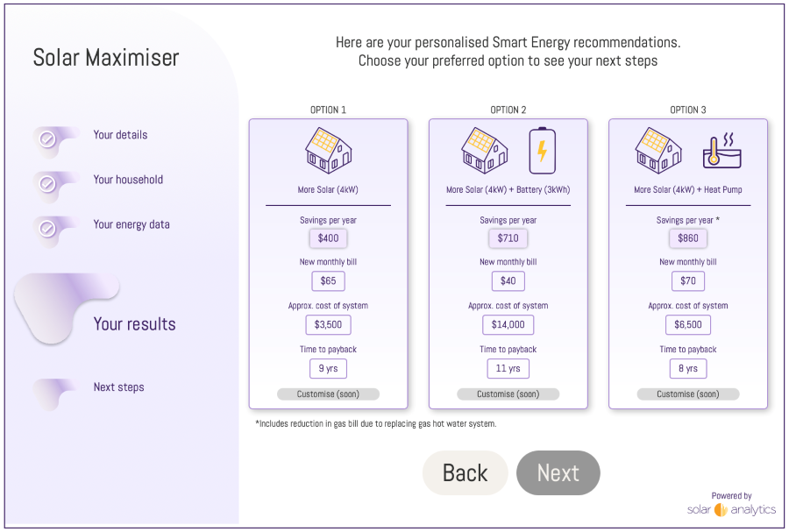Viewport: 789px width, 532px height.
Task: Click the $14,000 system cost field
Action: pos(508,324)
